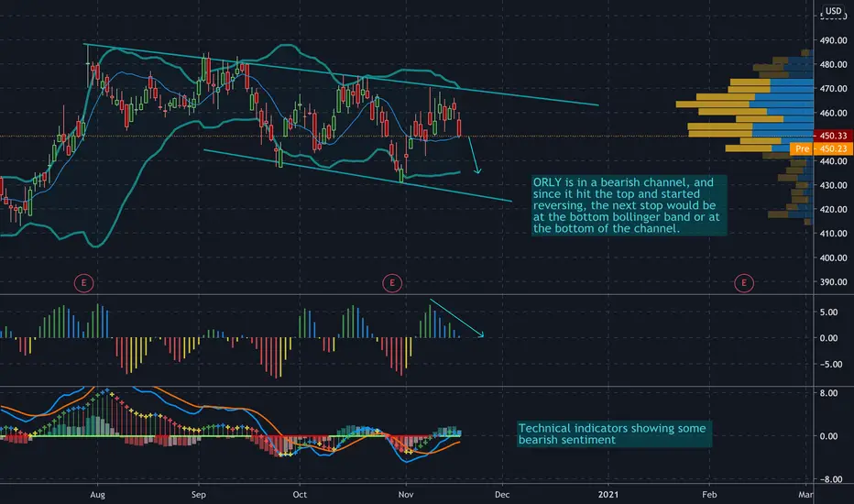
Task: Click the cyan price projection arrow below last candle
Action: [475, 155]
